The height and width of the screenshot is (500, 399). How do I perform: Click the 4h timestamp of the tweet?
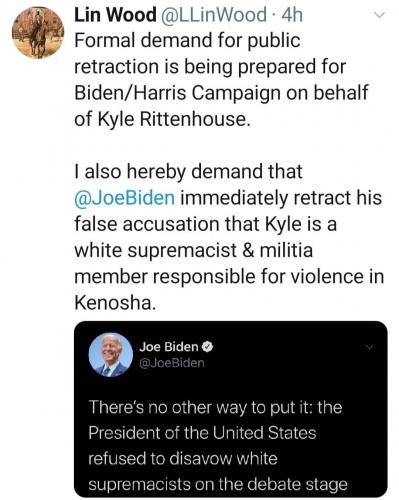(x=292, y=15)
